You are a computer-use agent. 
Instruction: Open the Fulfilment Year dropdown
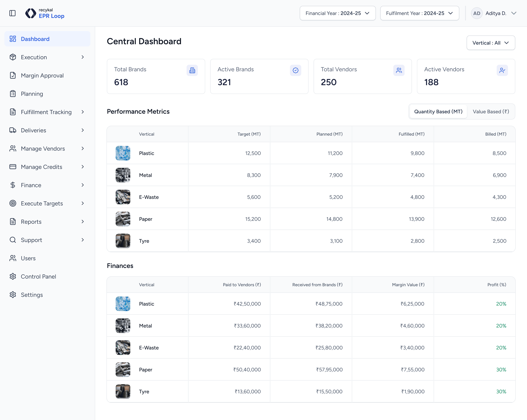coord(419,13)
